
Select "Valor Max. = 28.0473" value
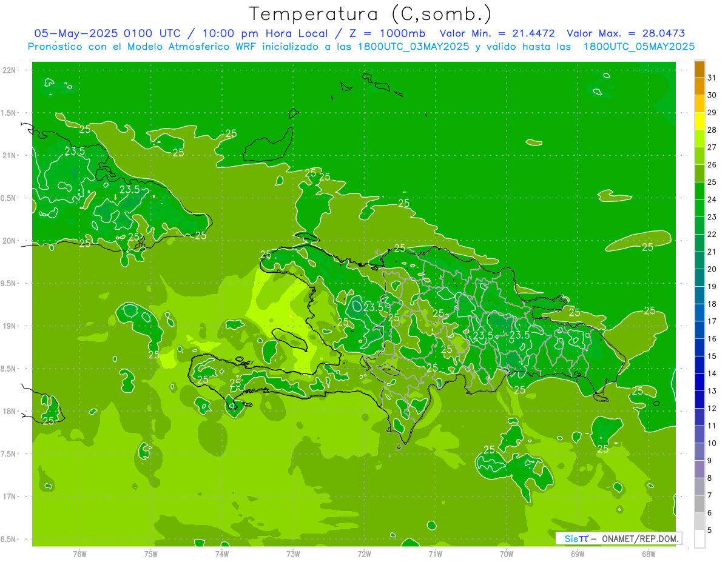coord(626,33)
